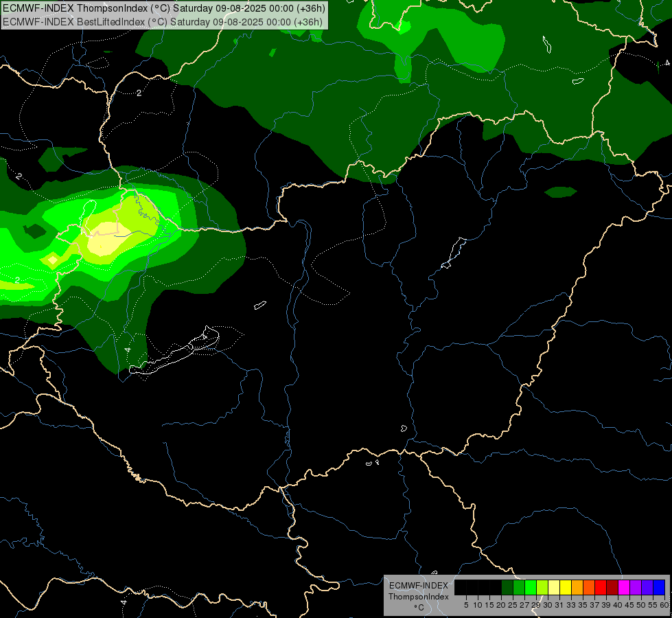Click the legend tick value 27
This screenshot has height=618, width=672.
pyautogui.click(x=524, y=605)
